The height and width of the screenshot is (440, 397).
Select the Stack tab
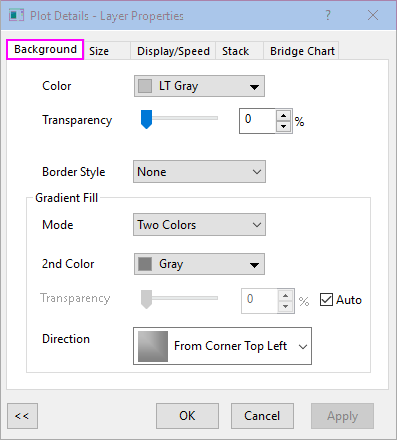pos(239,51)
